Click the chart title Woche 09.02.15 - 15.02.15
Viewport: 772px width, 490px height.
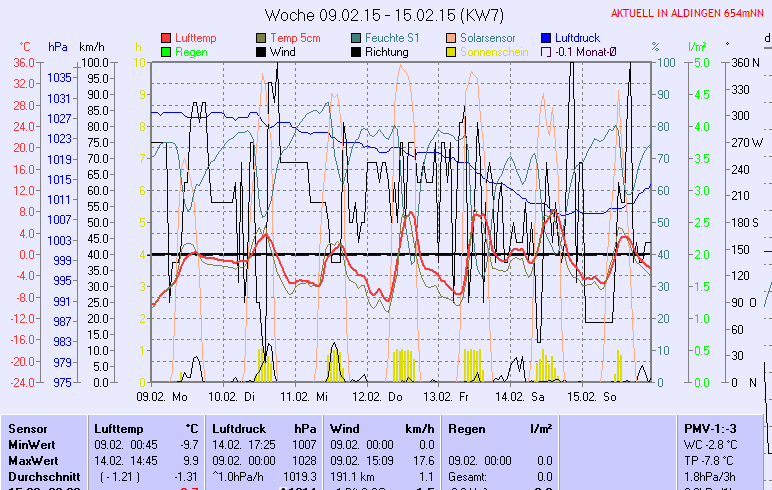[x=384, y=15]
